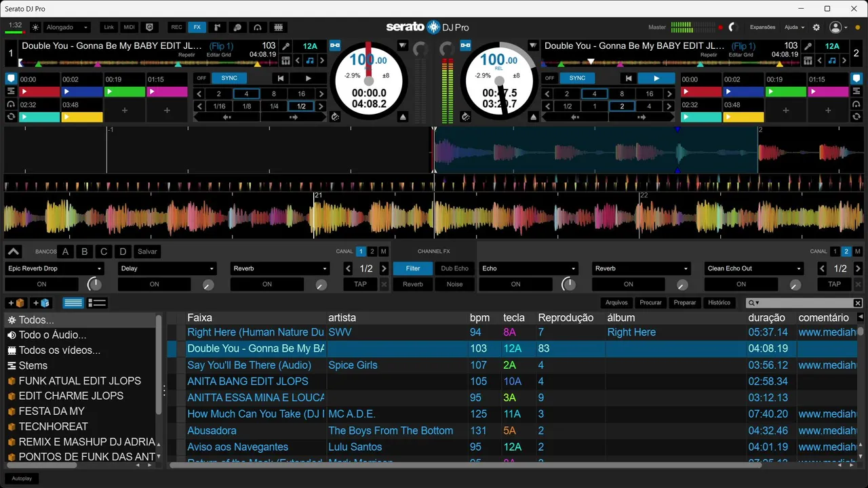Open the Preparar tab
This screenshot has width=868, height=488.
pos(685,303)
